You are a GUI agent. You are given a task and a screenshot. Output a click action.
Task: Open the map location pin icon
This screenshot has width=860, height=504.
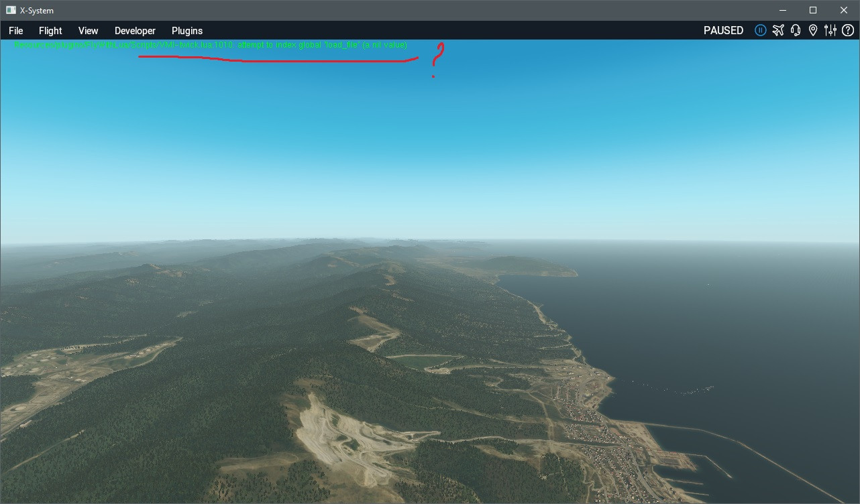(x=813, y=30)
